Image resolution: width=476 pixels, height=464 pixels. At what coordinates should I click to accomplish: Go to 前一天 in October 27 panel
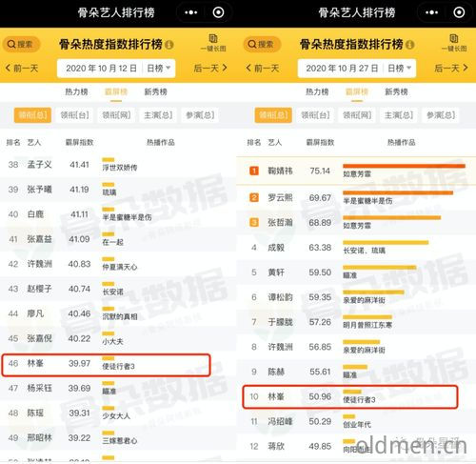point(263,68)
